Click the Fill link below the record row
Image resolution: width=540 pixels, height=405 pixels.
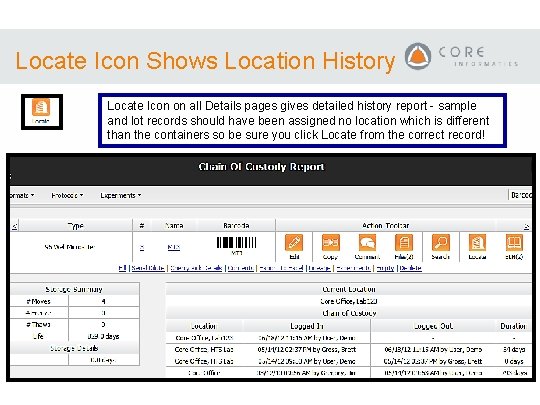coord(122,268)
